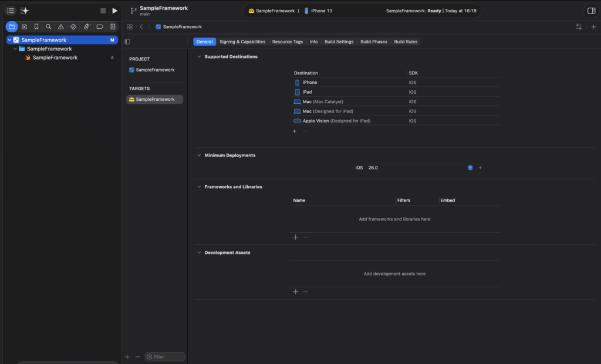Add a new supported destination
Viewport: 601px width, 364px height.
pyautogui.click(x=295, y=131)
